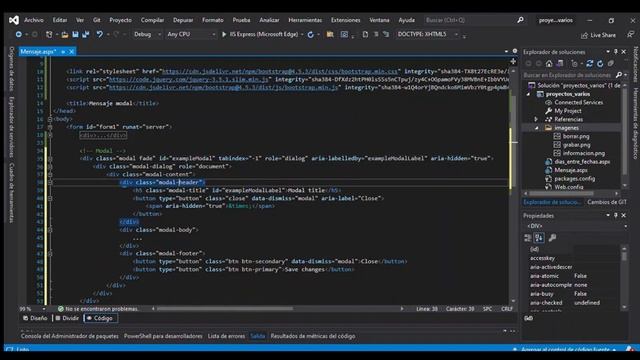Click the Solution Explorer horizontal scrollbar
Screen dimensions: 640x360
(x=561, y=193)
